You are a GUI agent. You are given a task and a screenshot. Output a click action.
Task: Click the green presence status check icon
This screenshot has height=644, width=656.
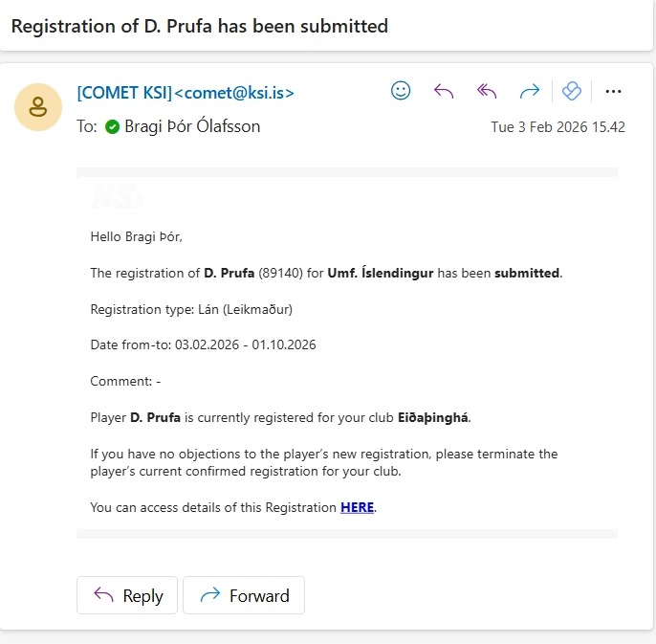(112, 126)
